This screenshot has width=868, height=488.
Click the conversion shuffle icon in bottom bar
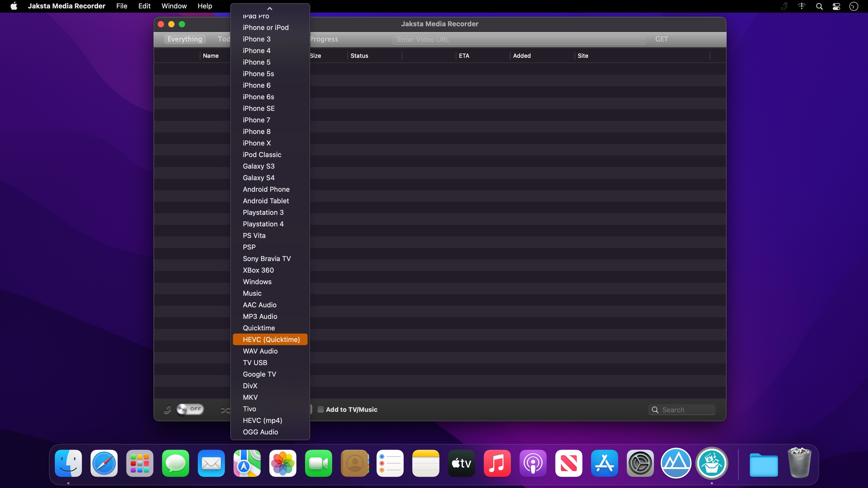point(225,410)
